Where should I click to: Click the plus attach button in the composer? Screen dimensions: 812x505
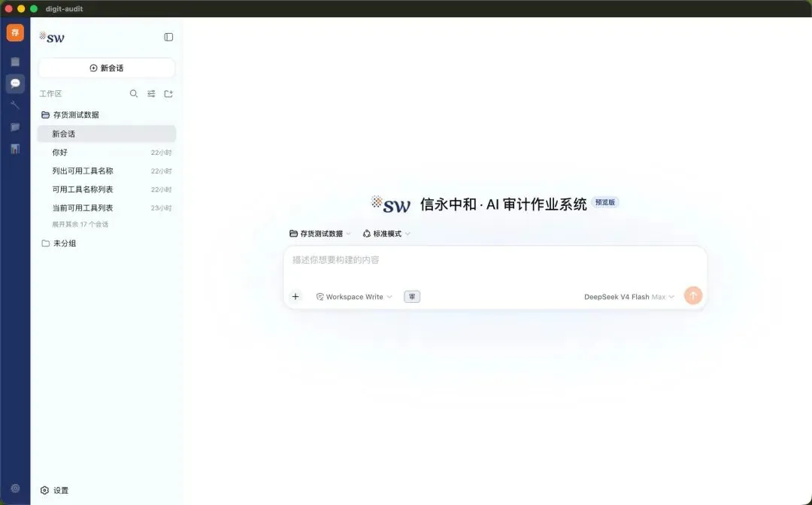point(295,297)
